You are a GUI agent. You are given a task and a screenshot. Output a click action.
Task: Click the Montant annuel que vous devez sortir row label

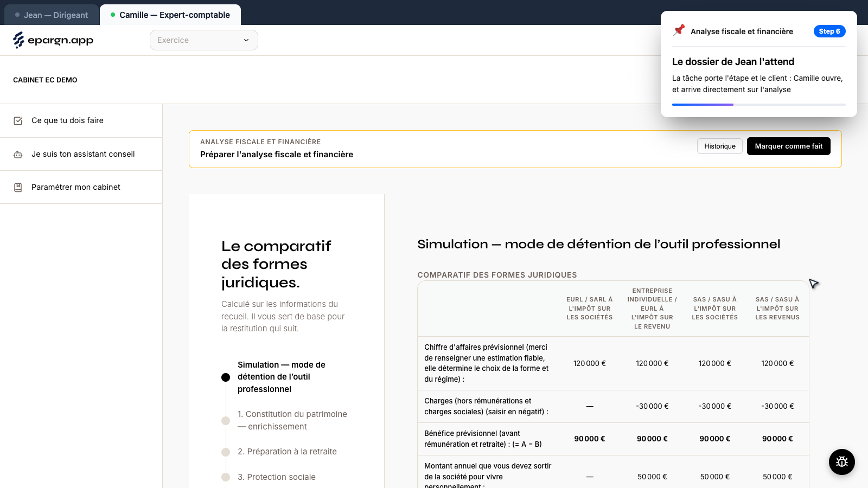point(488,476)
